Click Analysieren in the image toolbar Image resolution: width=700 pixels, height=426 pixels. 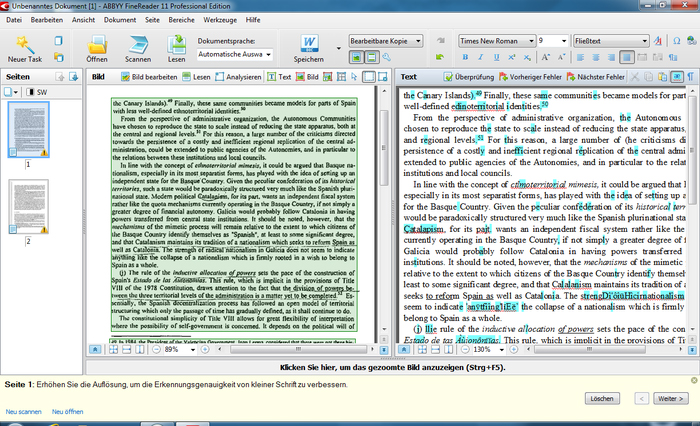240,77
